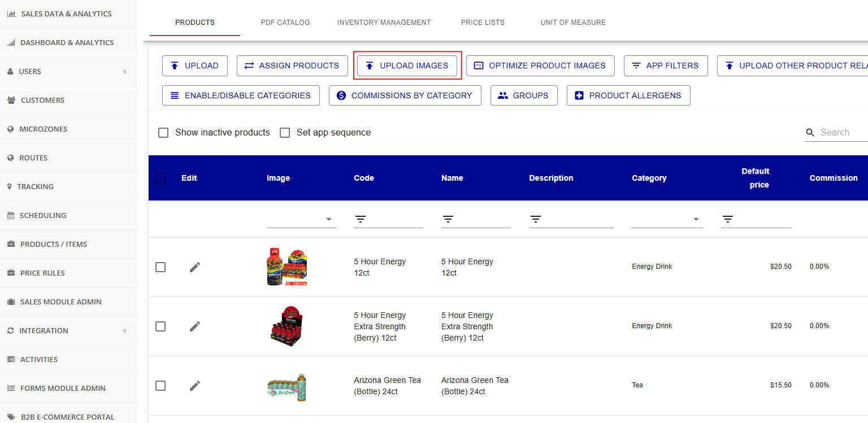This screenshot has width=868, height=423.
Task: Click the Upload Images button
Action: pos(407,66)
